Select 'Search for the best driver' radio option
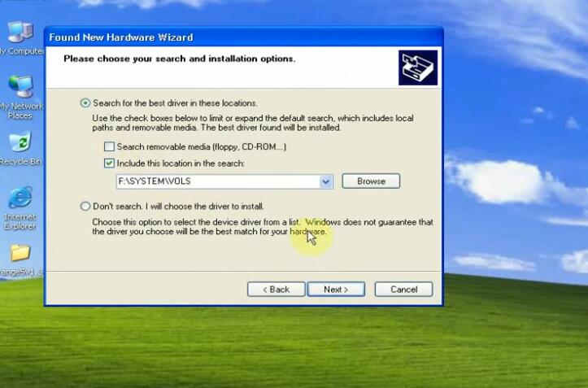588x388 pixels. click(x=85, y=102)
